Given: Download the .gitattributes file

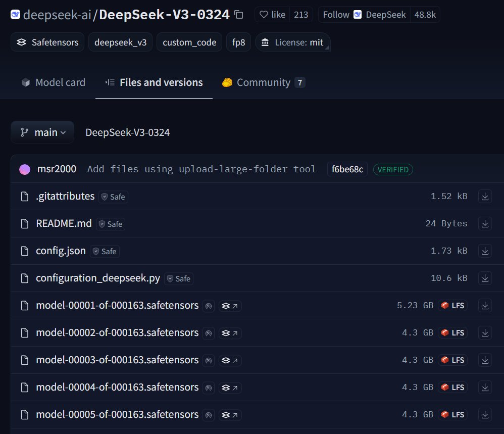Looking at the screenshot, I should click(485, 196).
